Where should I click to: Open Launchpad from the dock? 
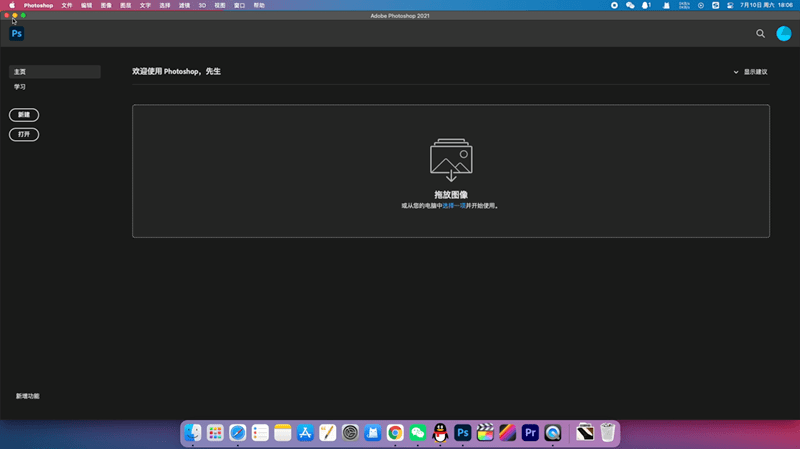point(215,433)
